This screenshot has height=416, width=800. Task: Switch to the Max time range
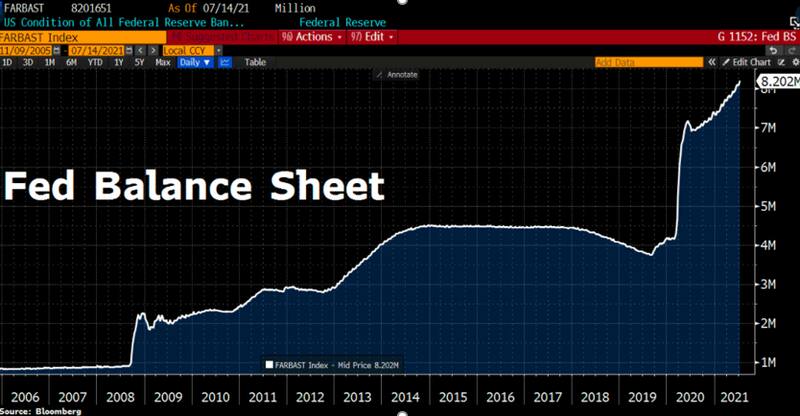point(162,62)
